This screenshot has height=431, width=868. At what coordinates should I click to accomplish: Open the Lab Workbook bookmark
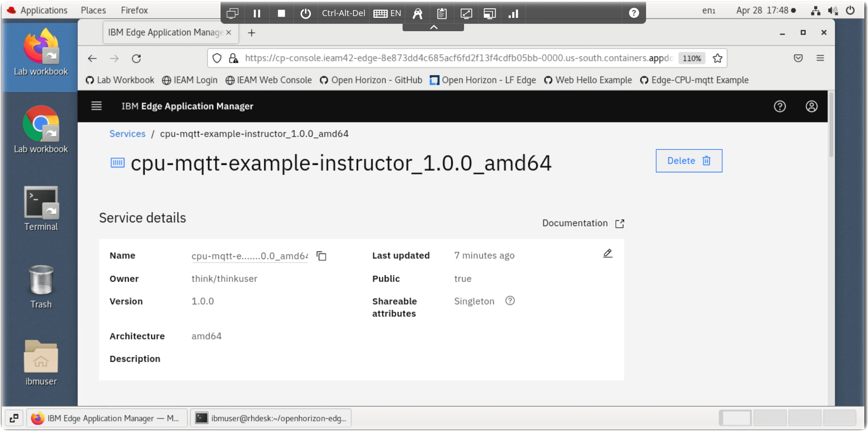[x=120, y=80]
